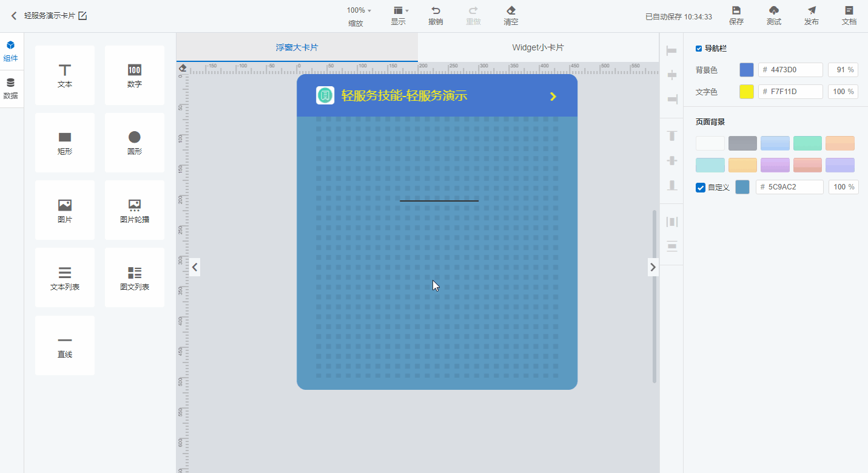This screenshot has width=868, height=473.
Task: Choose the gray page background preset
Action: [742, 143]
